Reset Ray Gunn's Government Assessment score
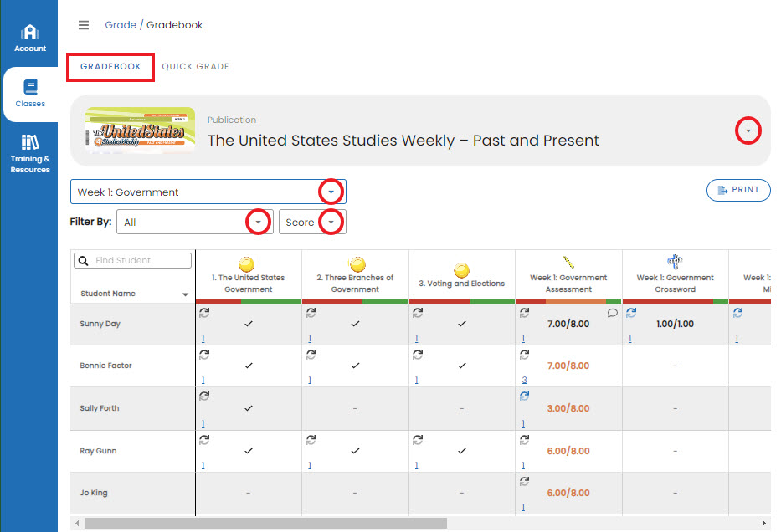Image resolution: width=781 pixels, height=532 pixels. pos(524,440)
